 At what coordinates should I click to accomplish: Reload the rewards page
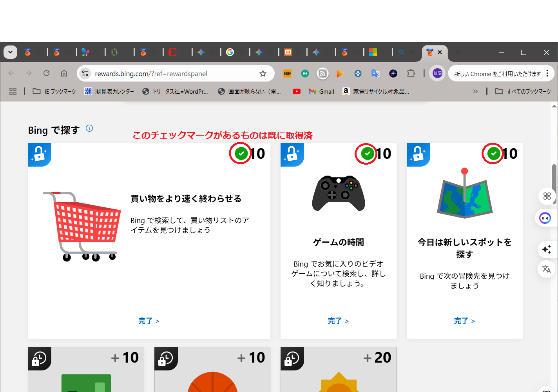point(46,73)
